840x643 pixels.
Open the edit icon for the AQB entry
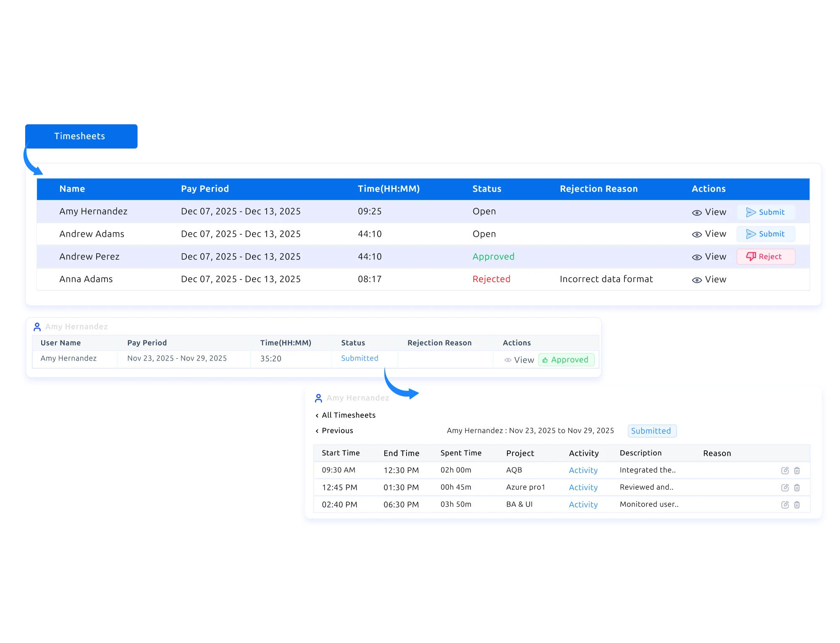[x=785, y=470]
